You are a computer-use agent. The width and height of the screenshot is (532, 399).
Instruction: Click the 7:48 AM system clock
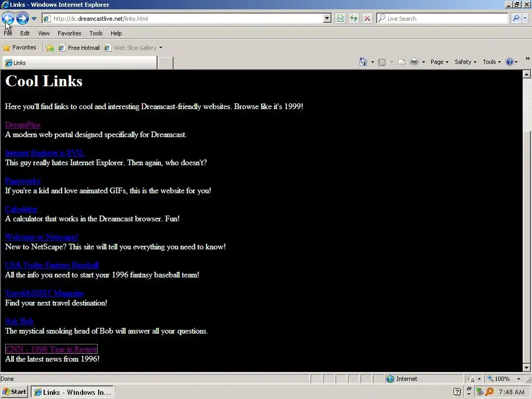coord(511,392)
